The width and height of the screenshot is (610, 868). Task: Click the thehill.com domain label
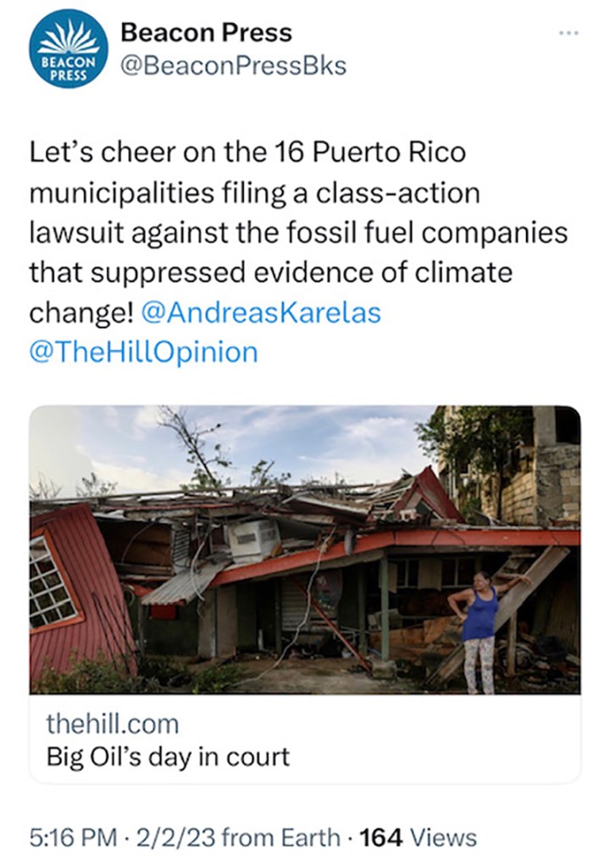point(111,724)
